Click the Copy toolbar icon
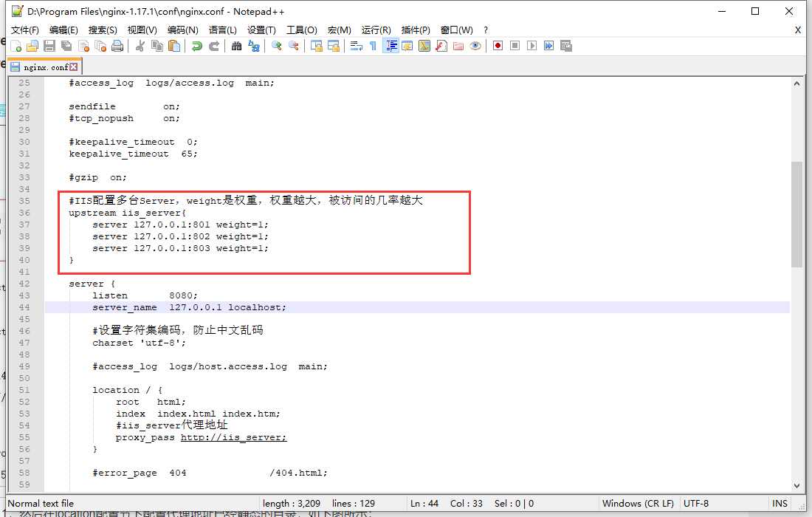The width and height of the screenshot is (812, 517). (157, 46)
